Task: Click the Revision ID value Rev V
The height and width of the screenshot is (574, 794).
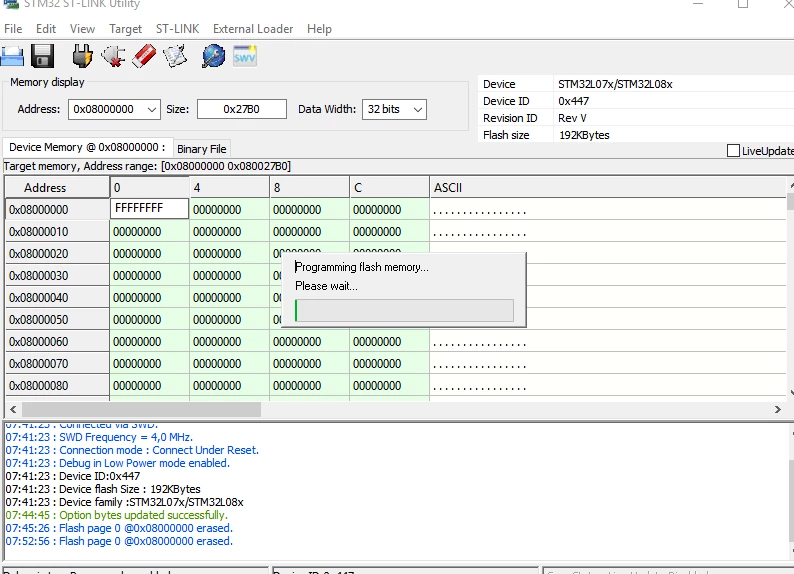Action: (x=572, y=118)
